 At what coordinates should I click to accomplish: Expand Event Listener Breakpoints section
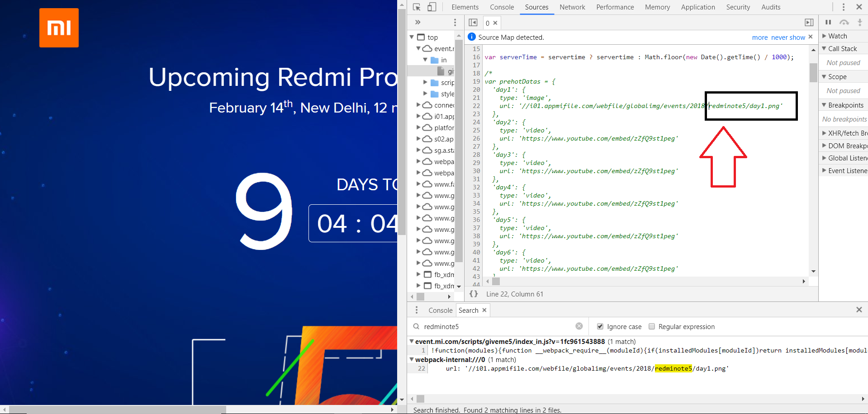[824, 170]
